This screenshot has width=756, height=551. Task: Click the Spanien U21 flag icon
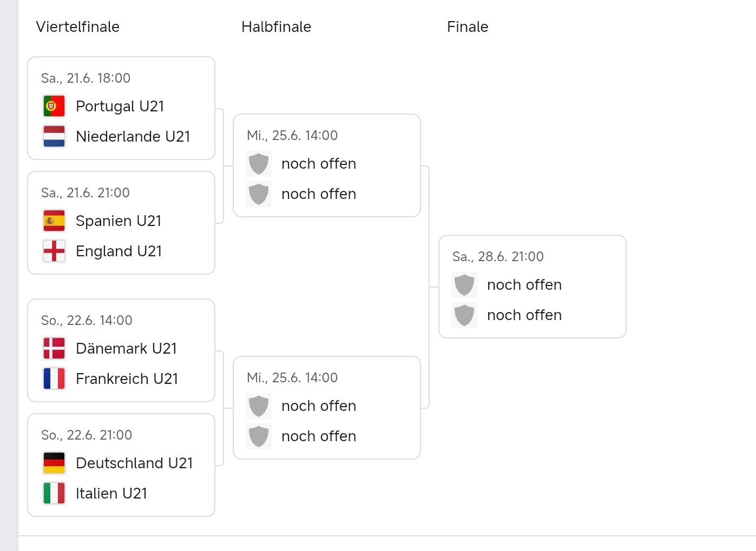coord(54,221)
